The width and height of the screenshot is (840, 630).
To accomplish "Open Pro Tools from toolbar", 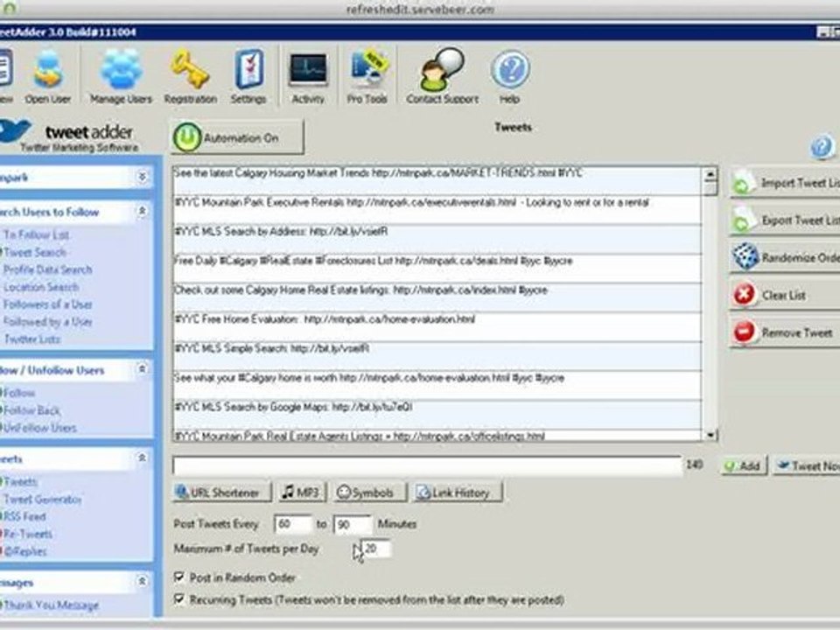I will 367,77.
